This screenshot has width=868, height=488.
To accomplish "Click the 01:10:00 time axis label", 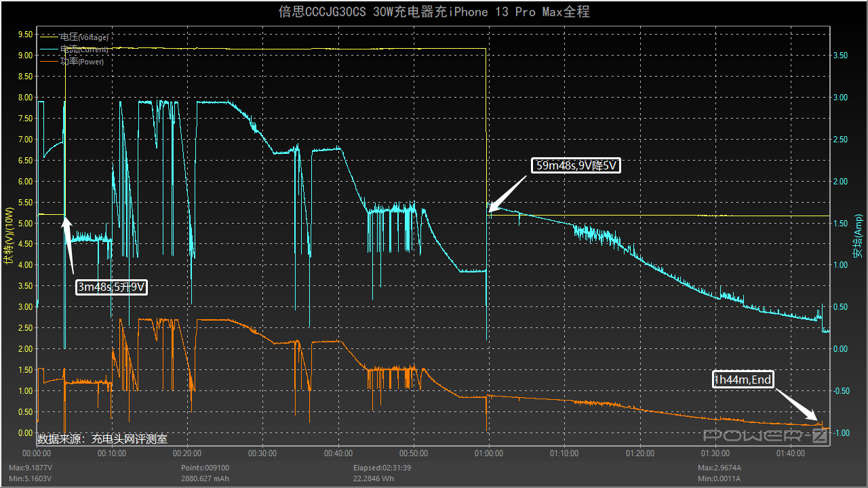I will [x=564, y=453].
